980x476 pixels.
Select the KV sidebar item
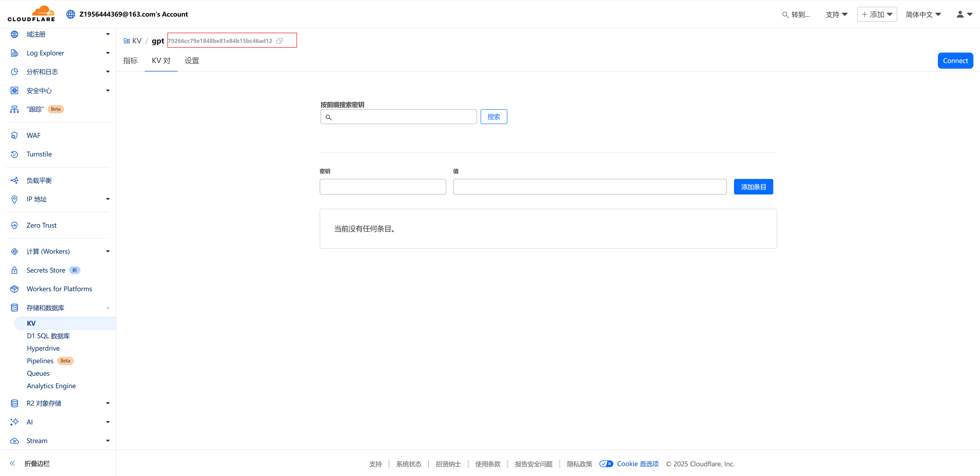coord(65,323)
